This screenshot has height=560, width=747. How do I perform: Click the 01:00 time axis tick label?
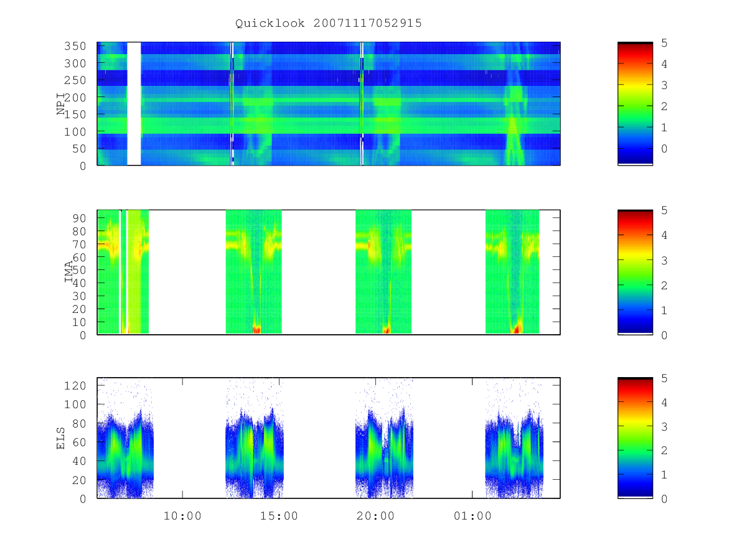click(x=472, y=516)
